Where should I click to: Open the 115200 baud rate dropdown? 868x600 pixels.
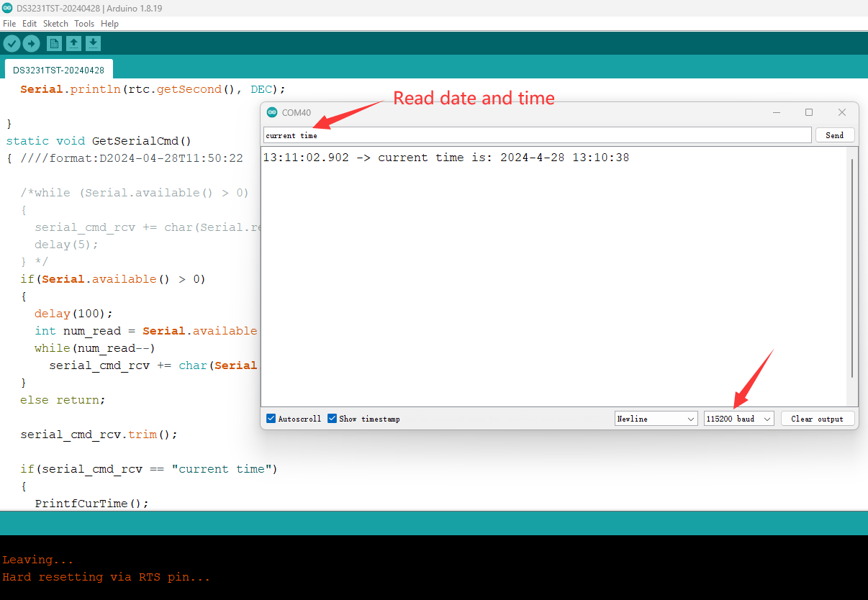[x=738, y=419]
